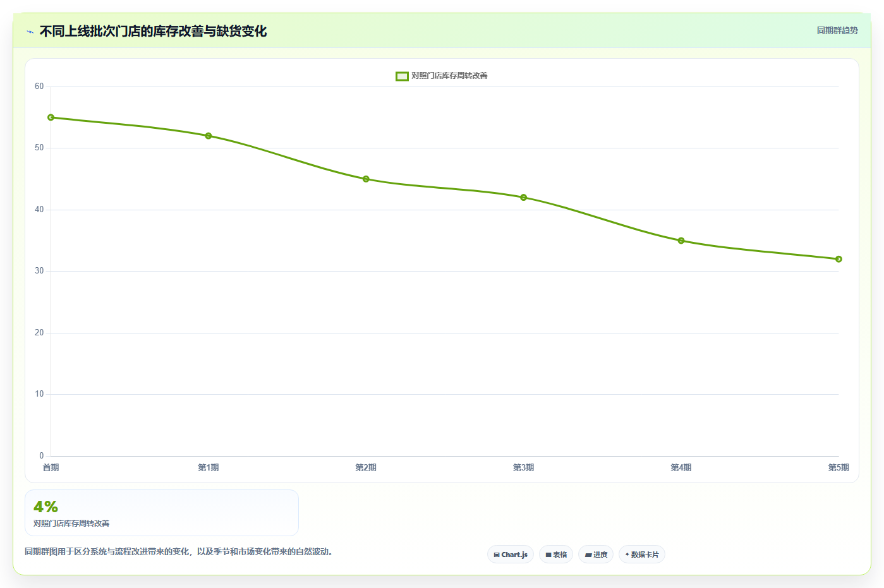Click the Chart.js tag chip
Viewport: 884px width, 588px height.
tap(511, 555)
